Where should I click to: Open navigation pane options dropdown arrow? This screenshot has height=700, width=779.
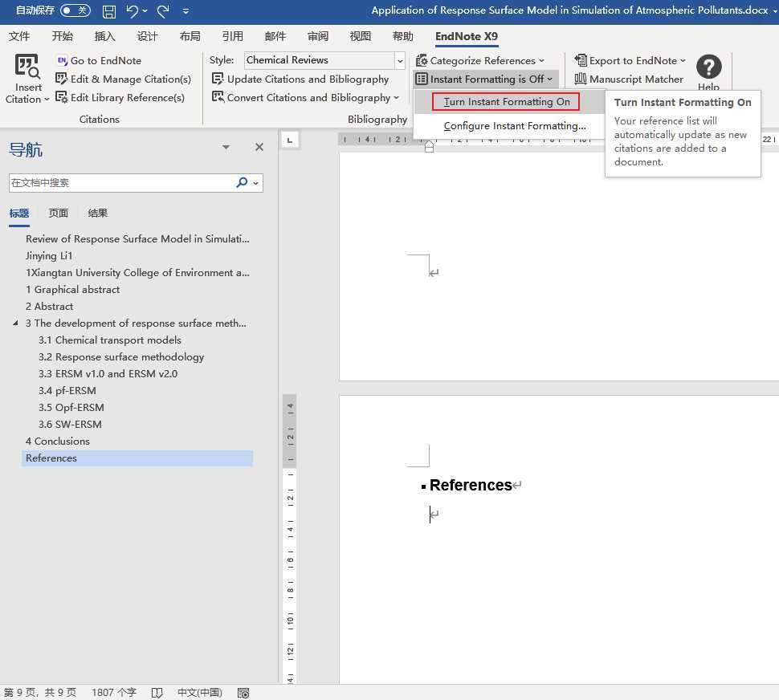pyautogui.click(x=226, y=147)
